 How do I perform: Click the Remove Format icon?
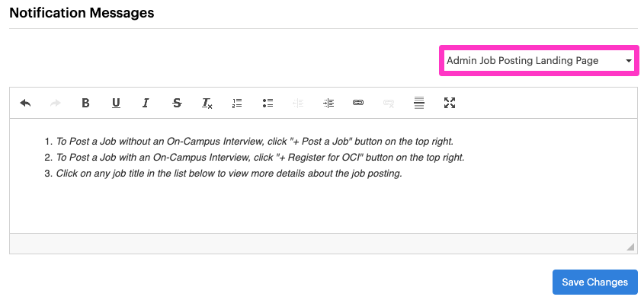point(207,103)
